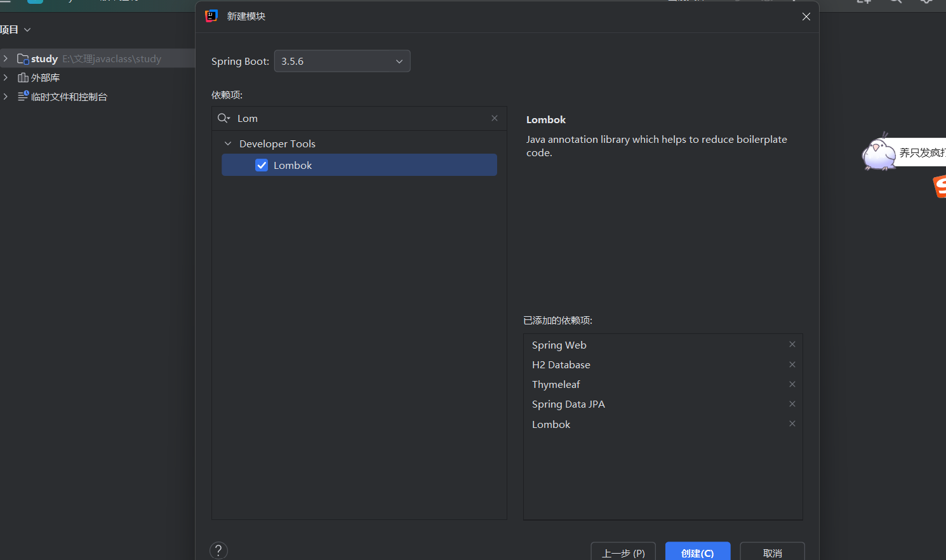Click the white bird desktop pet

(x=878, y=152)
